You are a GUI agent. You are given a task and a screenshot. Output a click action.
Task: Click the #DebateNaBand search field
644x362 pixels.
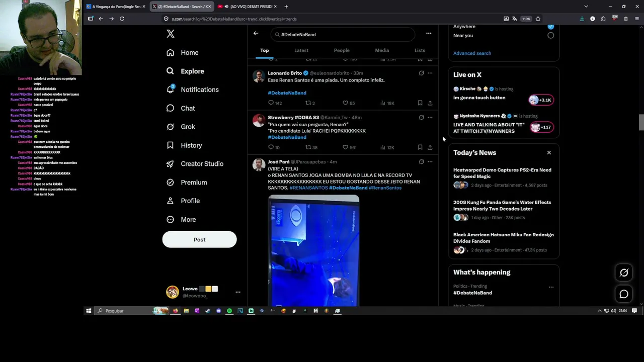coord(343,34)
